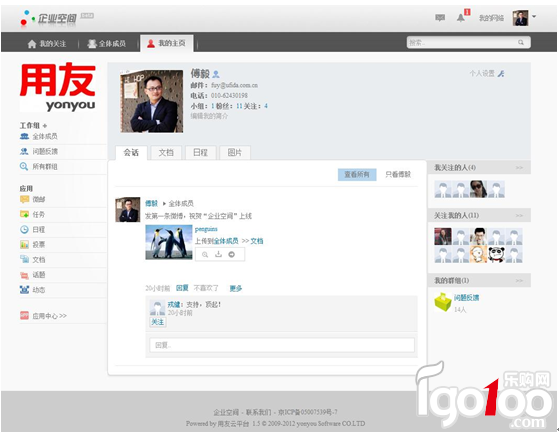The height and width of the screenshot is (435, 559).
Task: Open 问题反馈 group name link
Action: [466, 297]
